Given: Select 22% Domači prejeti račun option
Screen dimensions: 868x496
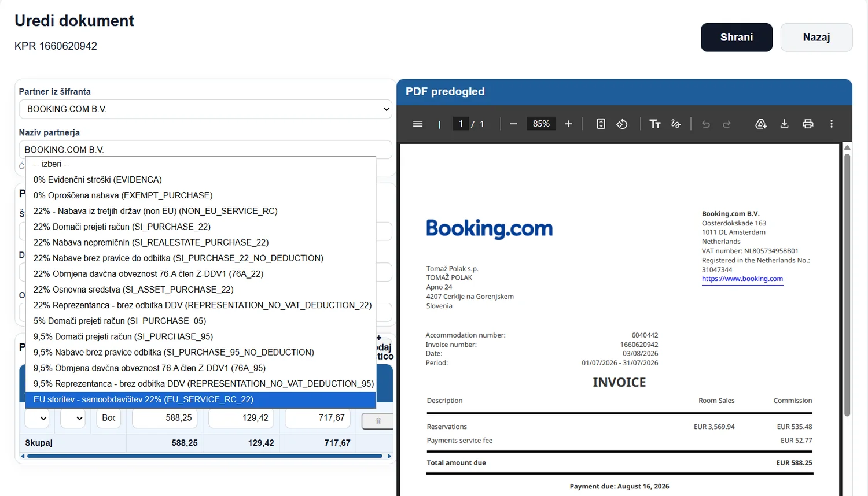Looking at the screenshot, I should coord(201,227).
